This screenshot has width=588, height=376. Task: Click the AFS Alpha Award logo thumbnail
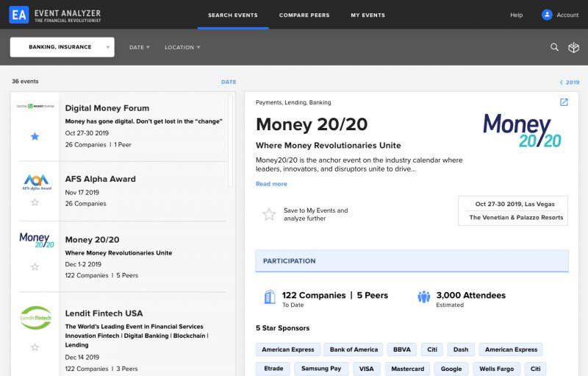point(36,182)
